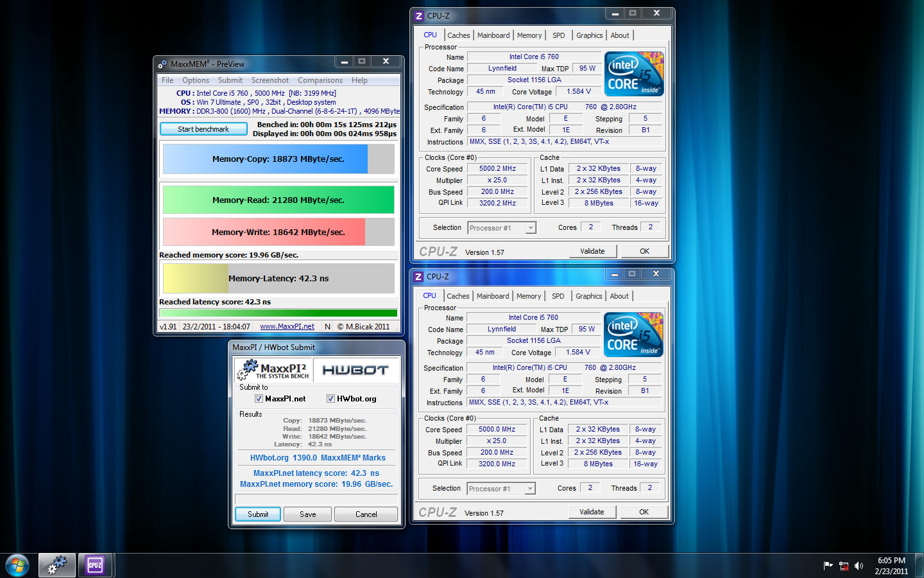Open MaxxMEM File menu
Screen dimensions: 924x578
click(x=167, y=80)
